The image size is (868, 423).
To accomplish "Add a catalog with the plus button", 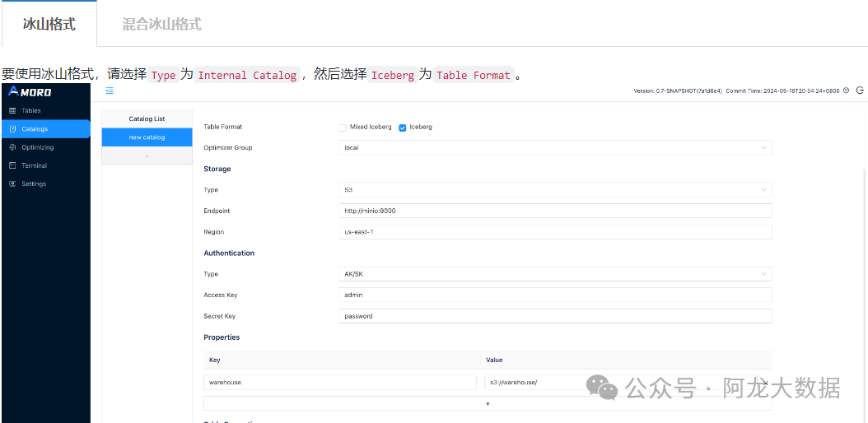I will coord(147,156).
